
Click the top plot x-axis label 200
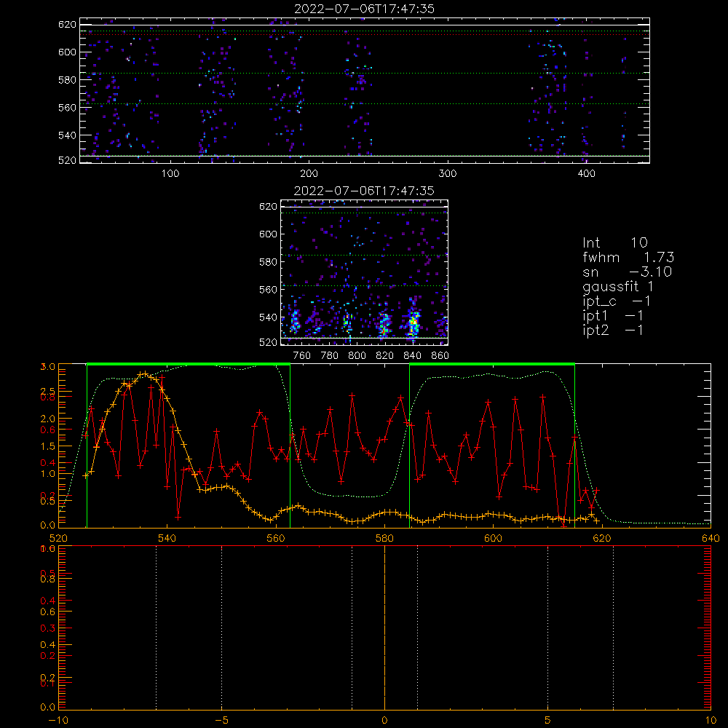point(309,174)
